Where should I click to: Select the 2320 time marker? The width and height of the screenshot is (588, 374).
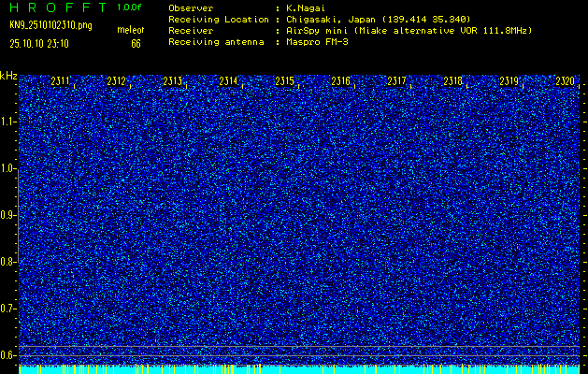click(565, 81)
